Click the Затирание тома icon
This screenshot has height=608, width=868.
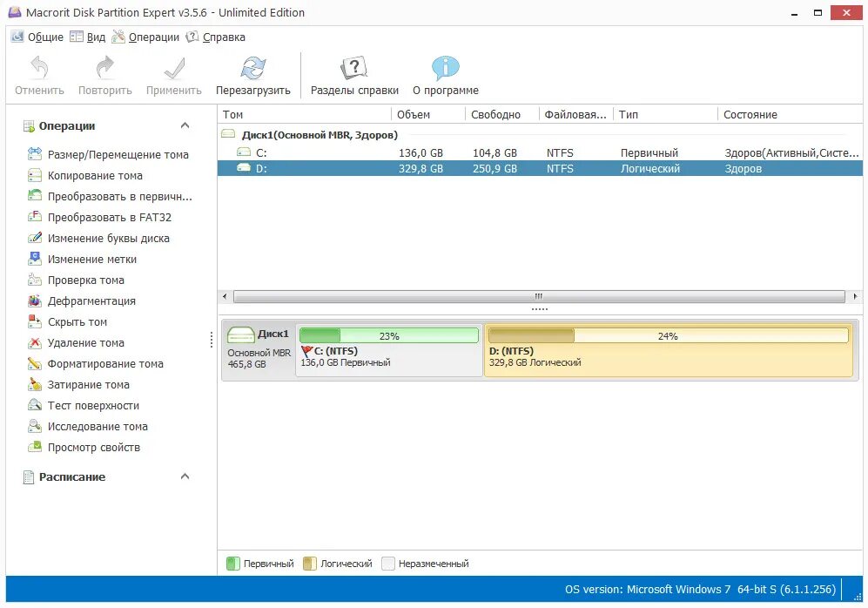(x=34, y=384)
